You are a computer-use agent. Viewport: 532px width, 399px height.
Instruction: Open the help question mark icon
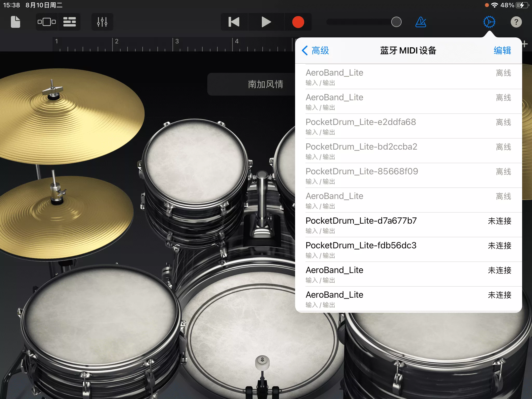coord(516,22)
